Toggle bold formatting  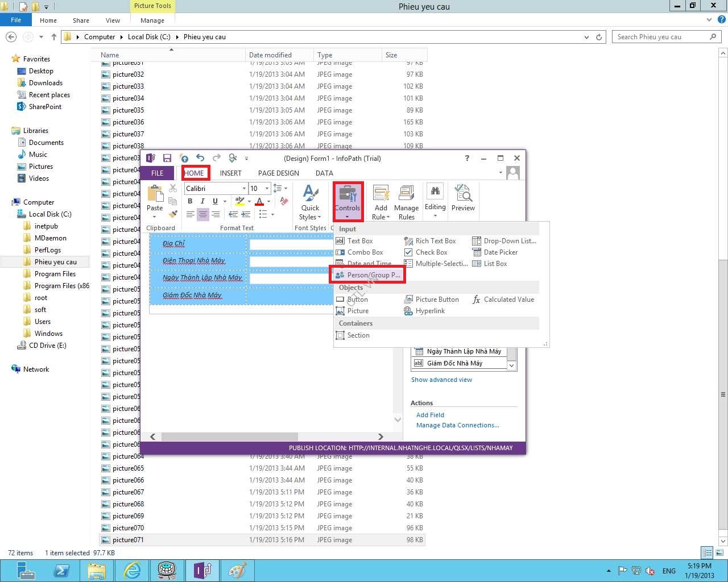(x=190, y=201)
